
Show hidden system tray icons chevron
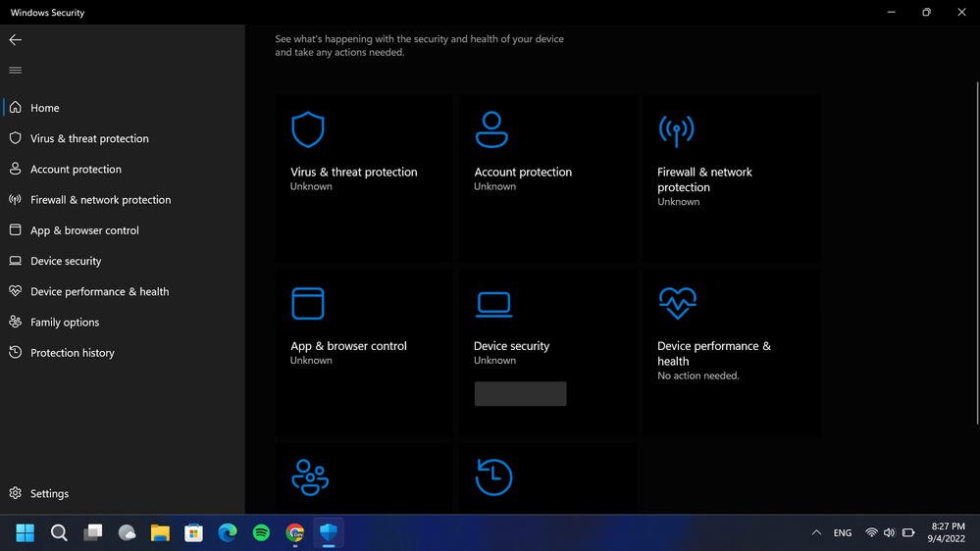tap(816, 533)
